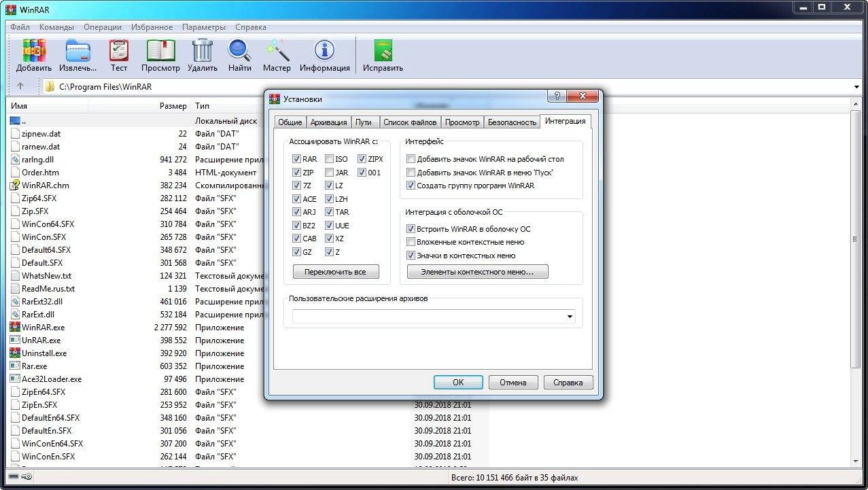
Task: Click the Добавить (Add) toolbar icon
Action: pos(34,52)
